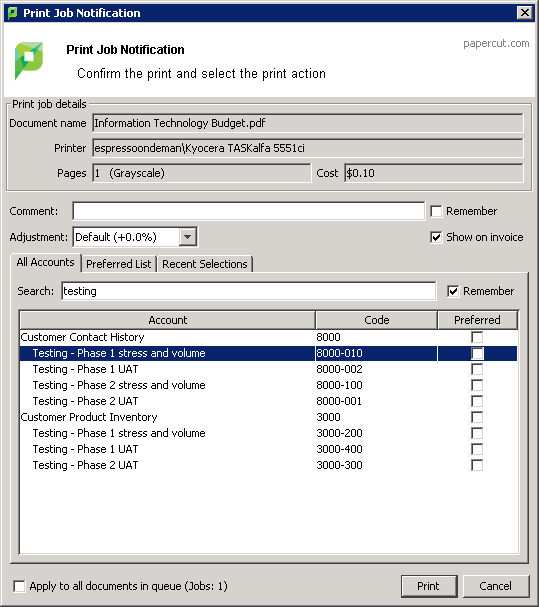Image resolution: width=539 pixels, height=607 pixels.
Task: Switch to the Recent Selections tab
Action: [x=204, y=264]
